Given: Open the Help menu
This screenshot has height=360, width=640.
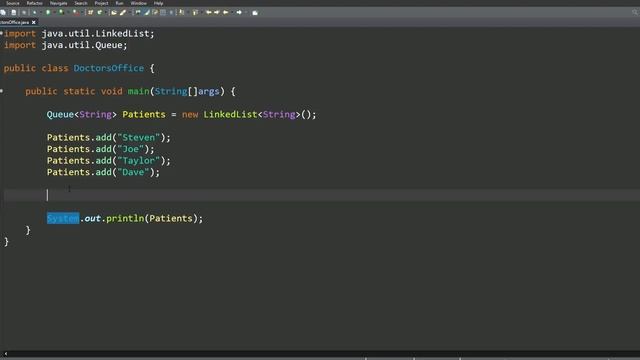Looking at the screenshot, I should (x=158, y=3).
